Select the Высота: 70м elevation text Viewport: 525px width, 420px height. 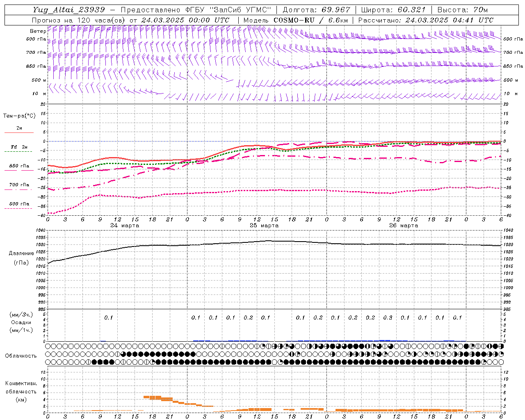[x=463, y=10]
